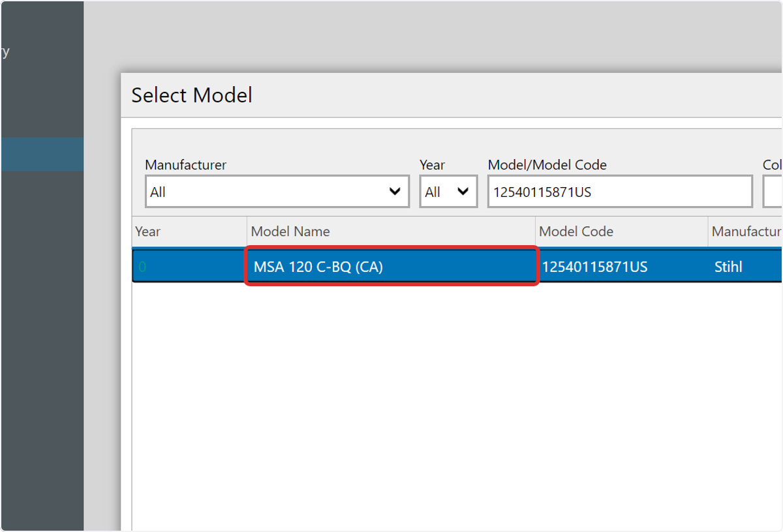Sort by the Model Code column header
This screenshot has height=532, width=783.
pos(622,231)
